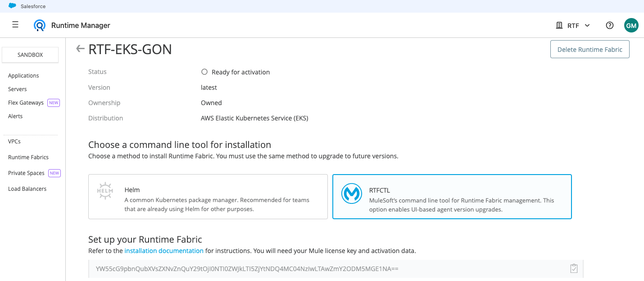Open the SANDBOX environment selector
Screen dimensions: 644x281
pos(30,55)
